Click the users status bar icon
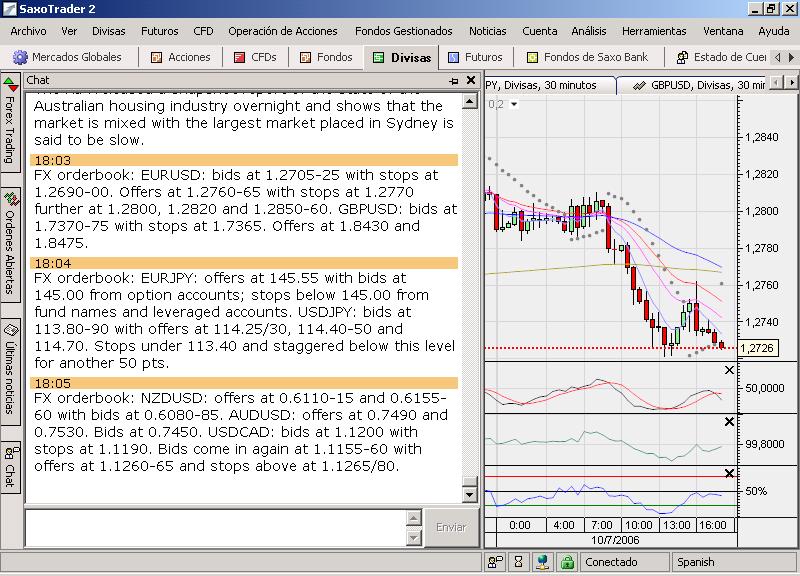Viewport: 800px width, 576px height. click(495, 562)
